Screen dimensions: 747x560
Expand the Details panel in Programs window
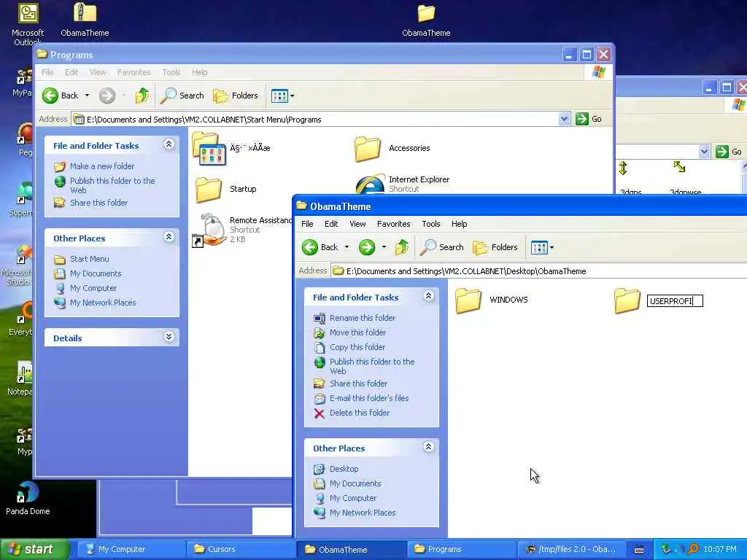(x=169, y=337)
